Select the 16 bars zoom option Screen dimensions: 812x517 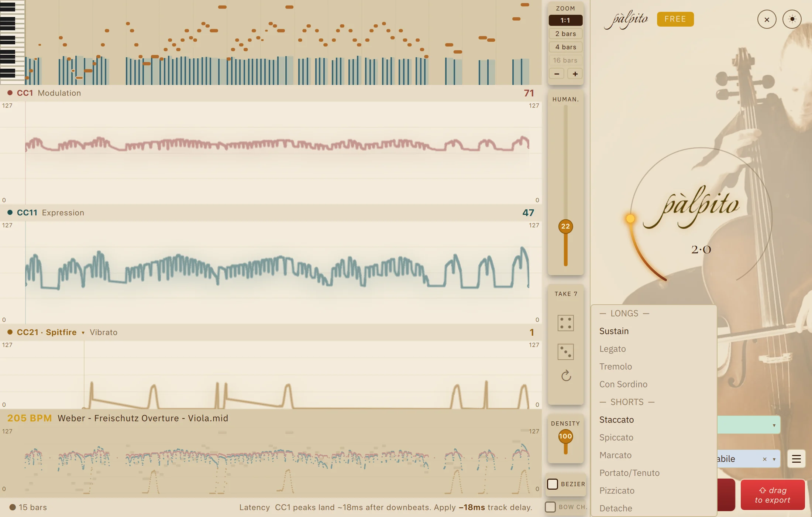click(565, 60)
